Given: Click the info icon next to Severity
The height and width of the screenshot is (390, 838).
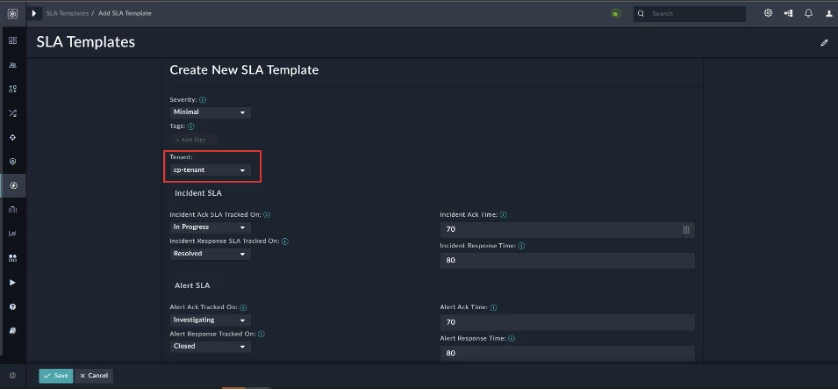Looking at the screenshot, I should 203,100.
